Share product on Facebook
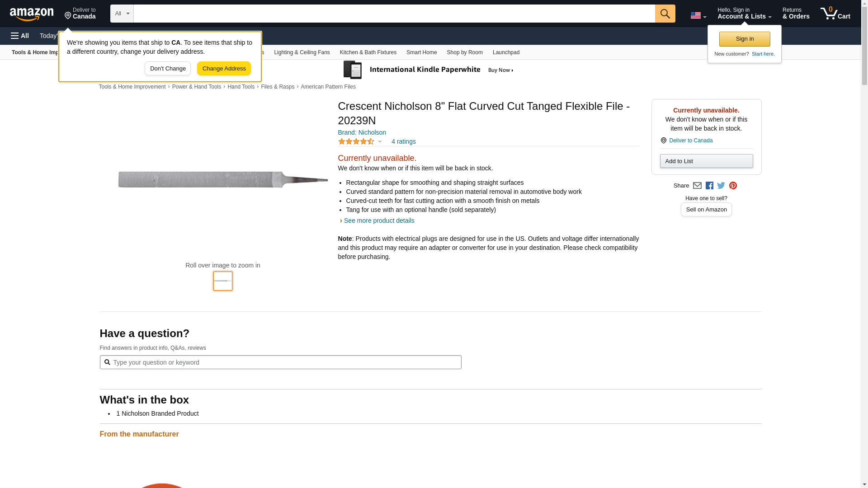The width and height of the screenshot is (868, 488). [x=709, y=186]
